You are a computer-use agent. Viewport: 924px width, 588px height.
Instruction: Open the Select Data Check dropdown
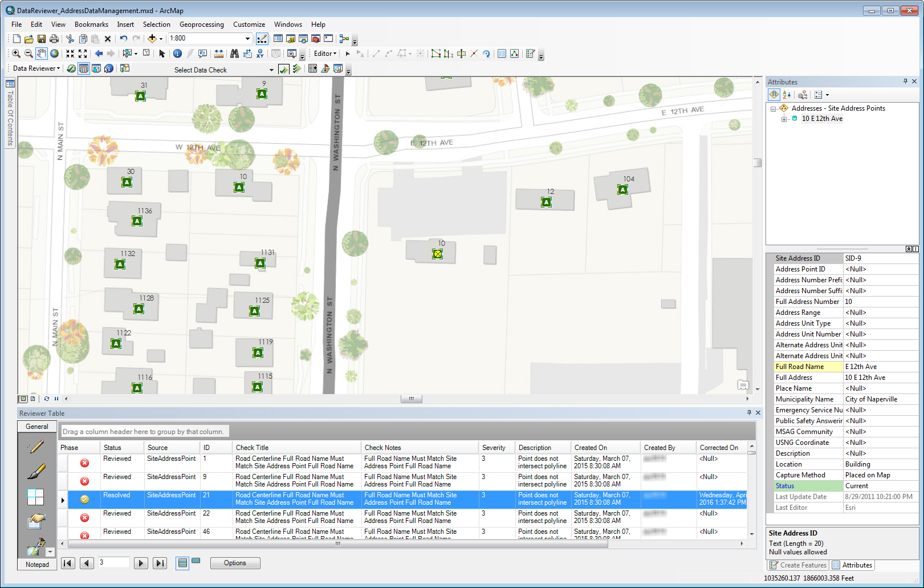pos(271,70)
